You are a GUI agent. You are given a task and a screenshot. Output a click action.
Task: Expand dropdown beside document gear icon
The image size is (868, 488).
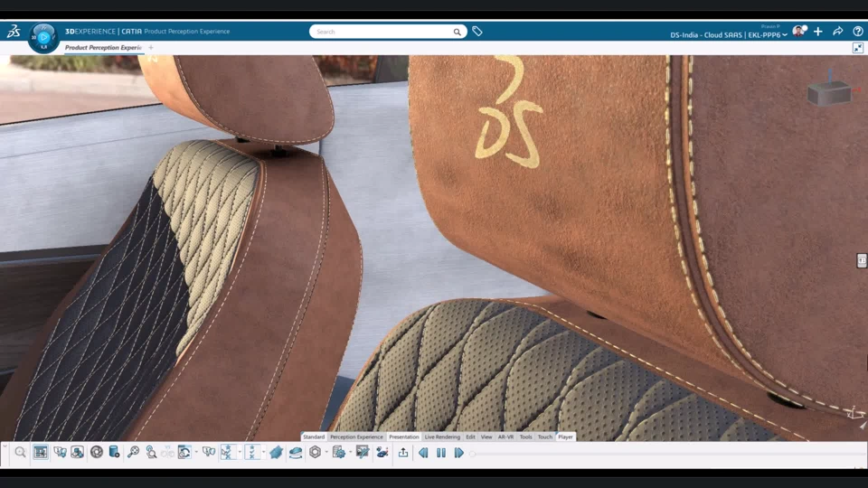pyautogui.click(x=351, y=452)
